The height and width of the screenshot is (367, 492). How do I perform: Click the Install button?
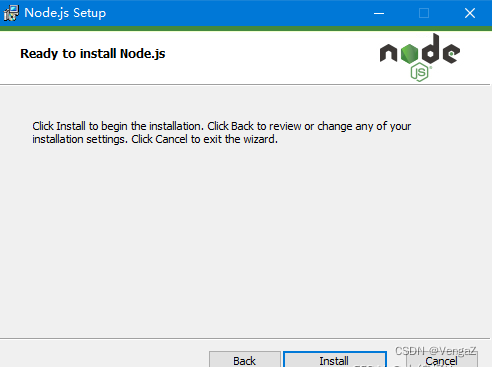pyautogui.click(x=335, y=359)
